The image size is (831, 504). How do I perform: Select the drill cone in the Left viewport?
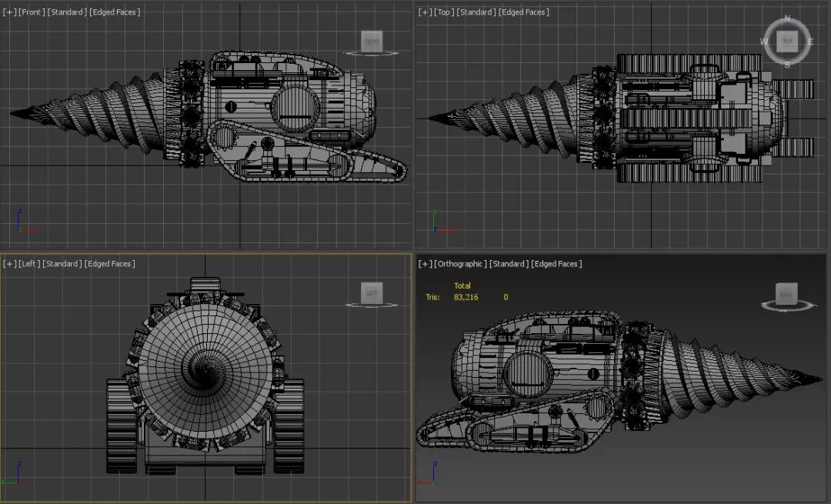[205, 371]
